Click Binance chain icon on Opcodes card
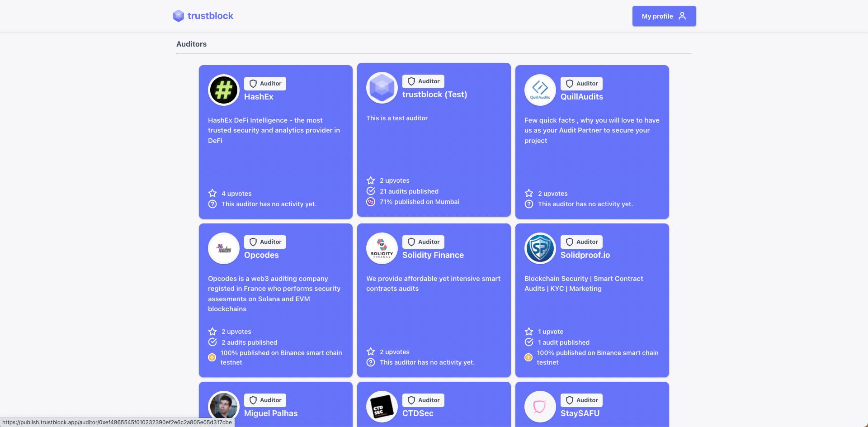868x427 pixels. (212, 357)
